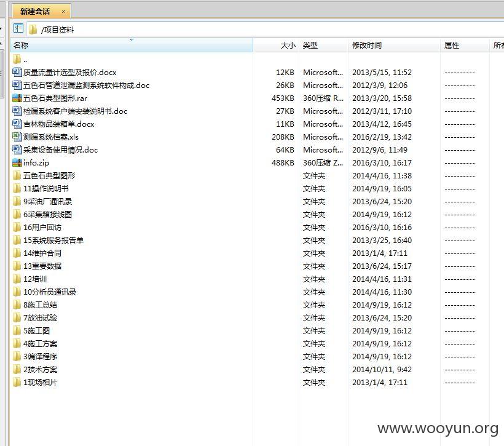The height and width of the screenshot is (446, 504).
Task: Select folder icon of 11操作说明书
Action: pos(17,188)
